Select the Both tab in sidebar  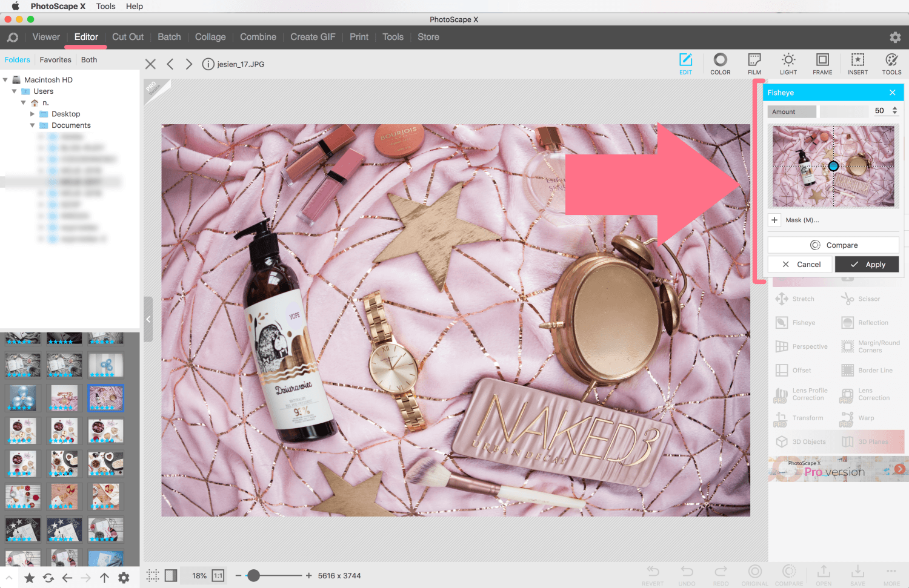(x=89, y=60)
